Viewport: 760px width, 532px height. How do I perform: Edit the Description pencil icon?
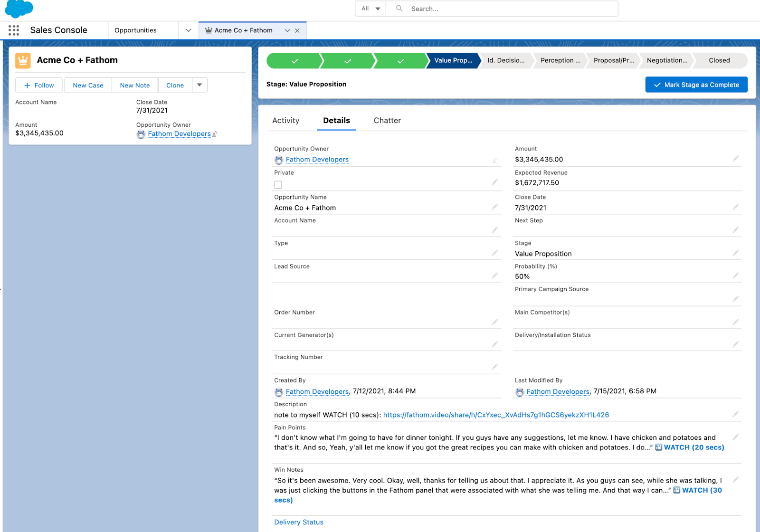tap(735, 414)
